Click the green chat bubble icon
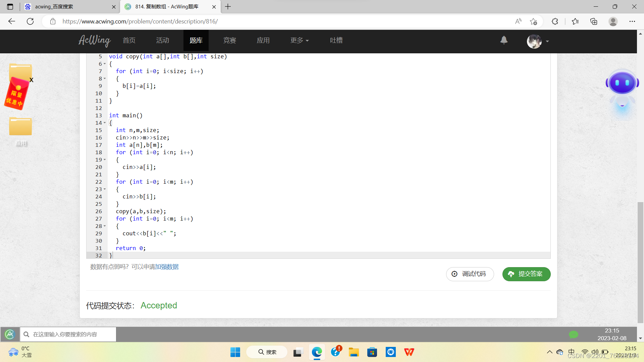Image resolution: width=644 pixels, height=362 pixels. 573,334
